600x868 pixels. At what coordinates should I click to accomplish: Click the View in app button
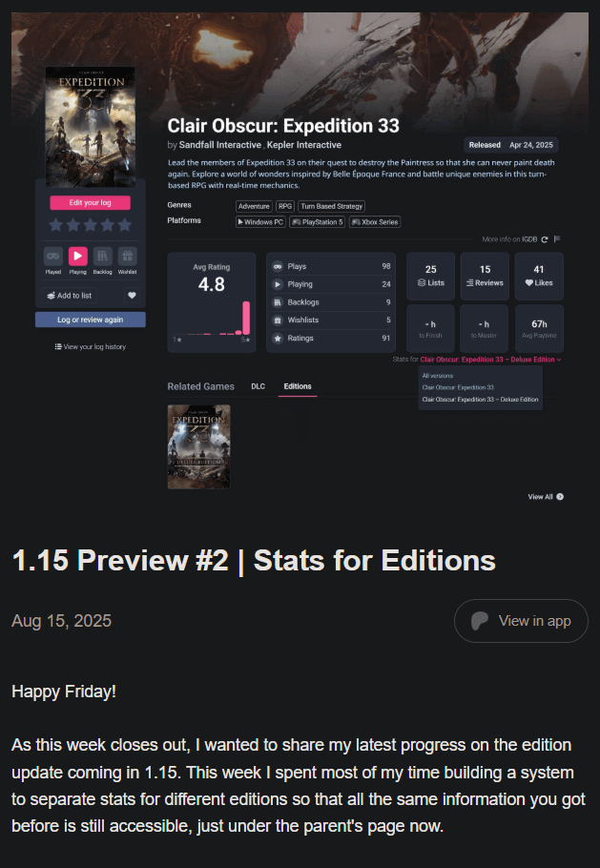coord(521,621)
